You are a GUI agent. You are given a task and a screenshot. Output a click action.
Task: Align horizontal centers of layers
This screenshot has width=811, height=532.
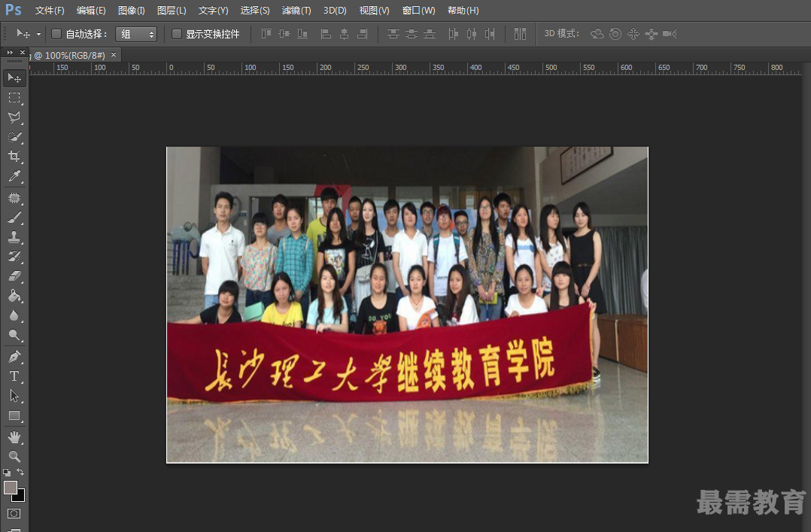344,34
